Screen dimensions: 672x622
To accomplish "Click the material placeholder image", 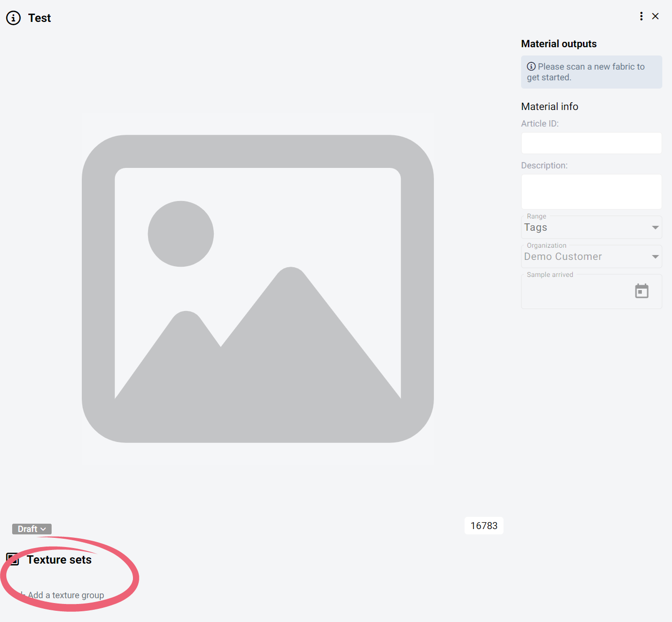I will [258, 289].
